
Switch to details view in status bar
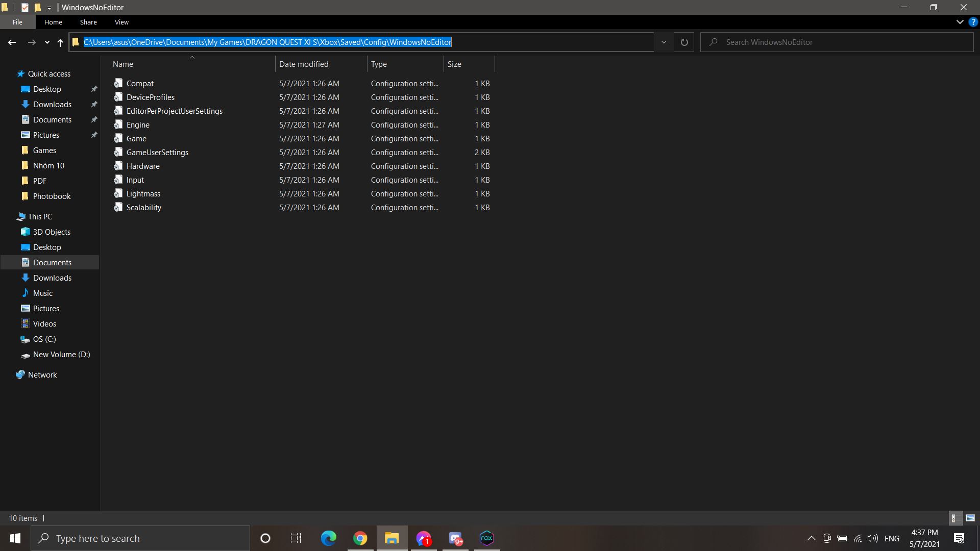coord(955,518)
